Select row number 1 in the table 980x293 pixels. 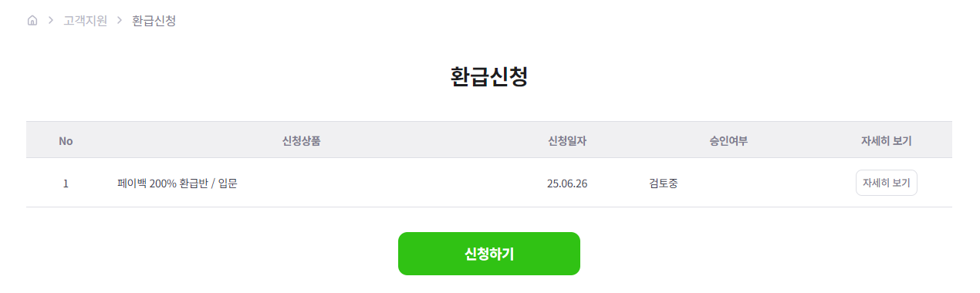[x=66, y=184]
